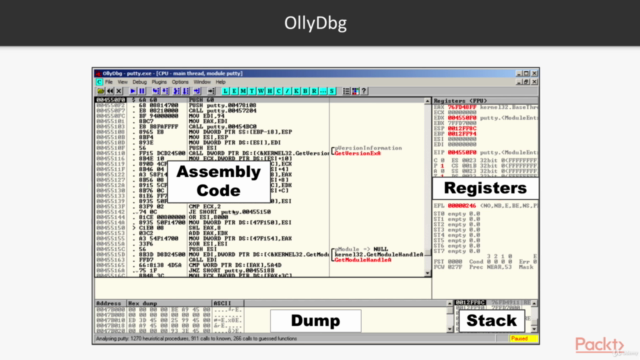Click the ST0 empty FPU register row
Screen dimensions: 640x360
(x=457, y=213)
